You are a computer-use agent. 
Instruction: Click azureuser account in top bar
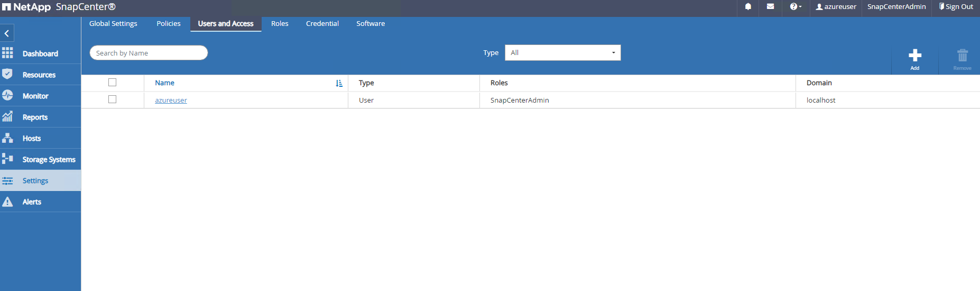pos(836,7)
